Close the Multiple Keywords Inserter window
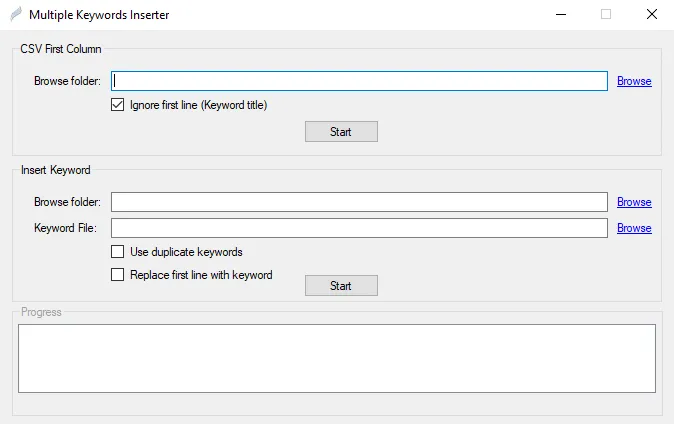674x424 pixels. pos(652,14)
